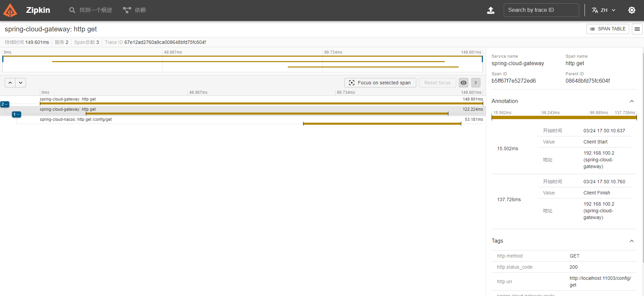Click the annotation timeline bar in detail panel

564,117
